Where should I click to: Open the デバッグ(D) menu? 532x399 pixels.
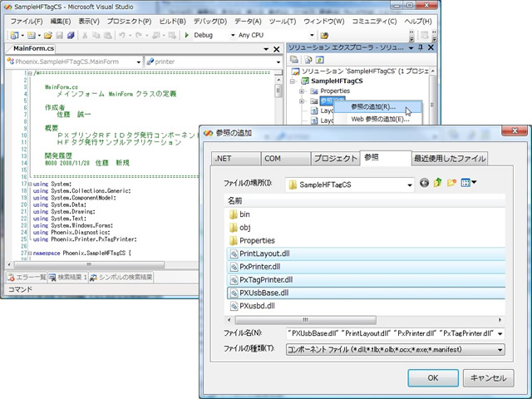(210, 22)
